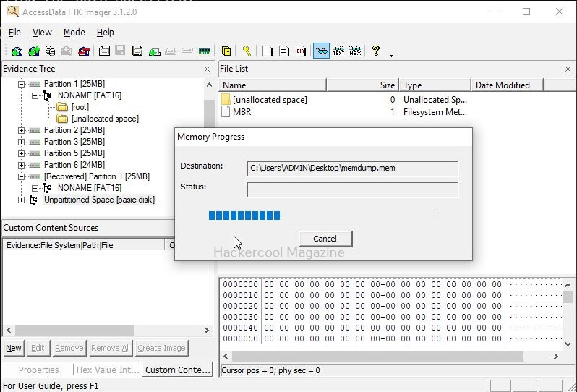577x392 pixels.
Task: Click the Add Evidence Item toolbar icon
Action: 17,51
